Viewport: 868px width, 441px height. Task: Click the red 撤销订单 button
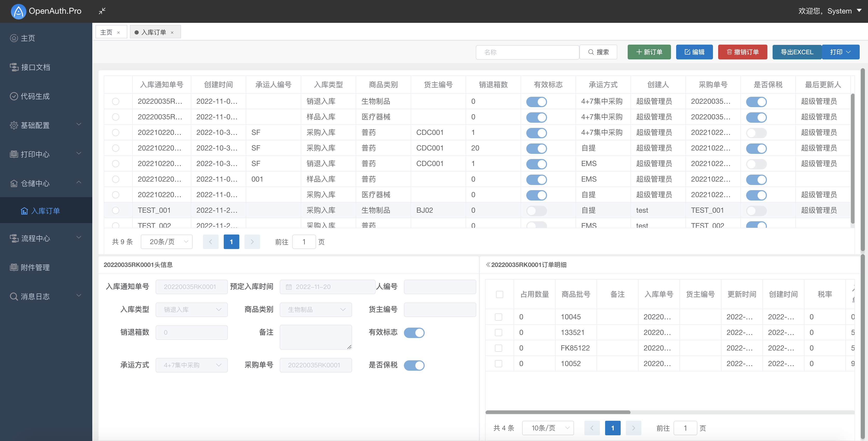click(743, 52)
